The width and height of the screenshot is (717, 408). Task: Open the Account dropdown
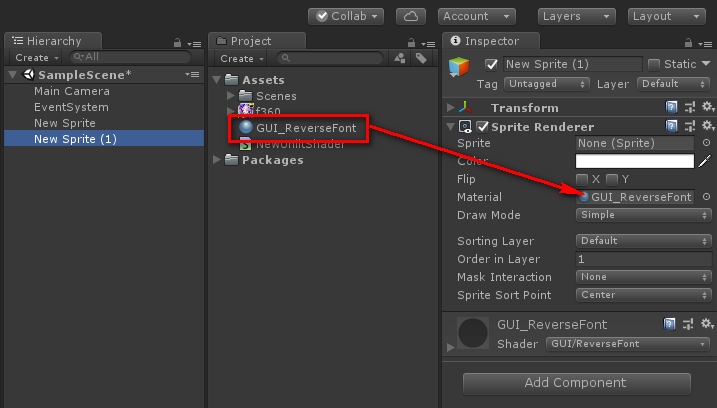click(x=476, y=16)
